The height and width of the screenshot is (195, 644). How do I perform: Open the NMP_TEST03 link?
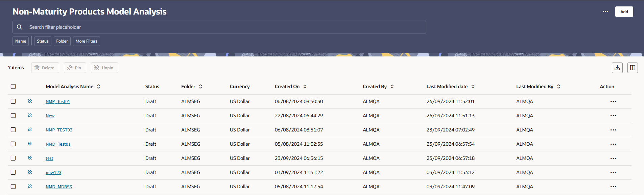(x=59, y=130)
